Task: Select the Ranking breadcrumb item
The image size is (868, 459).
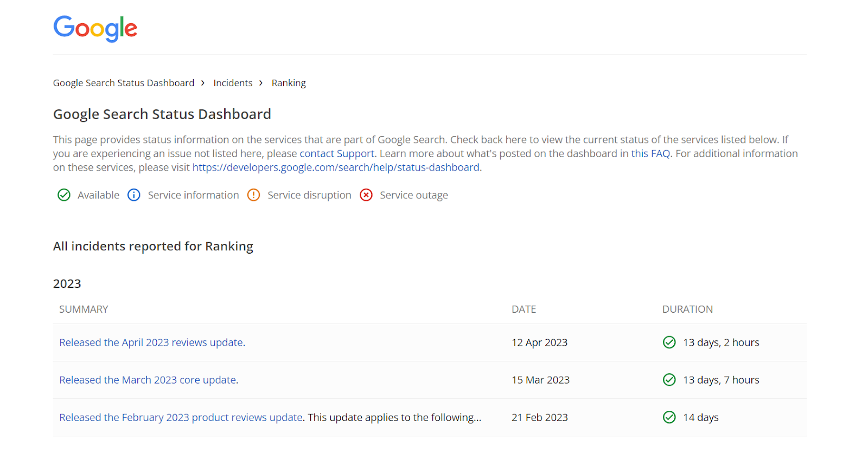Action: click(289, 83)
